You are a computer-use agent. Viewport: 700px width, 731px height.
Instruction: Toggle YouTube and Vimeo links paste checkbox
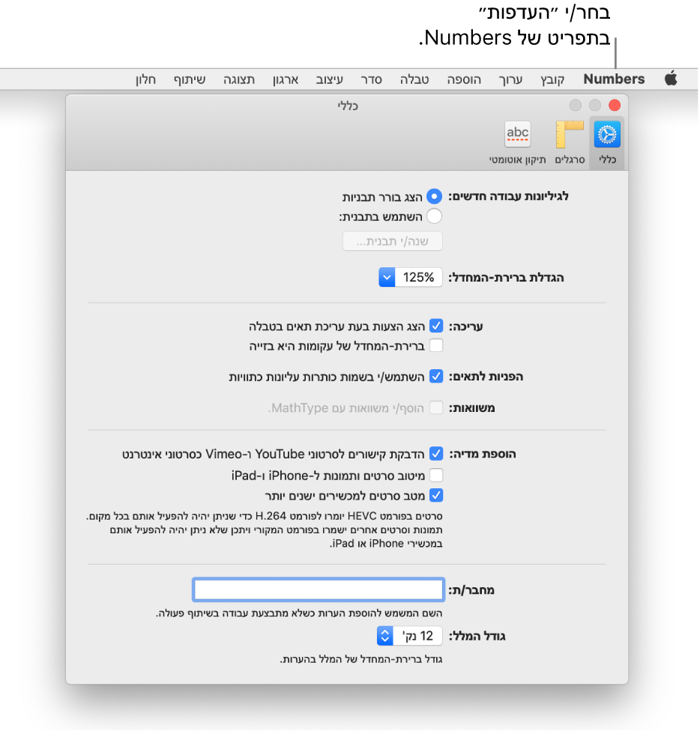436,453
